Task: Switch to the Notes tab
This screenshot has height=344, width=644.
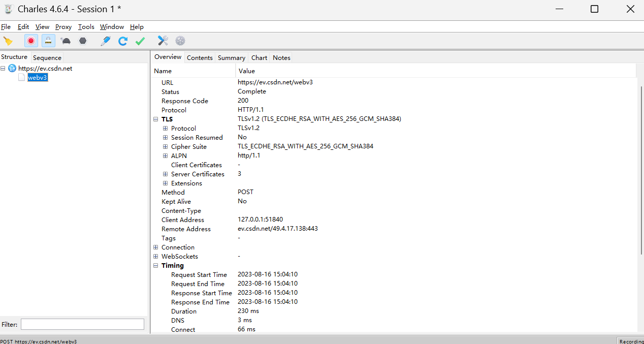Action: (281, 57)
